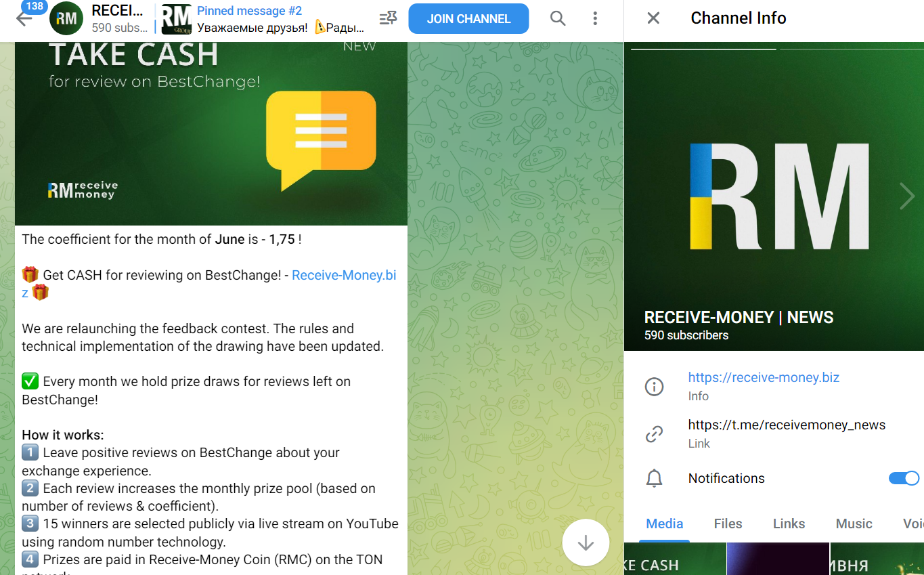Viewport: 924px width, 575px height.
Task: Click the bell notifications icon
Action: coord(654,479)
